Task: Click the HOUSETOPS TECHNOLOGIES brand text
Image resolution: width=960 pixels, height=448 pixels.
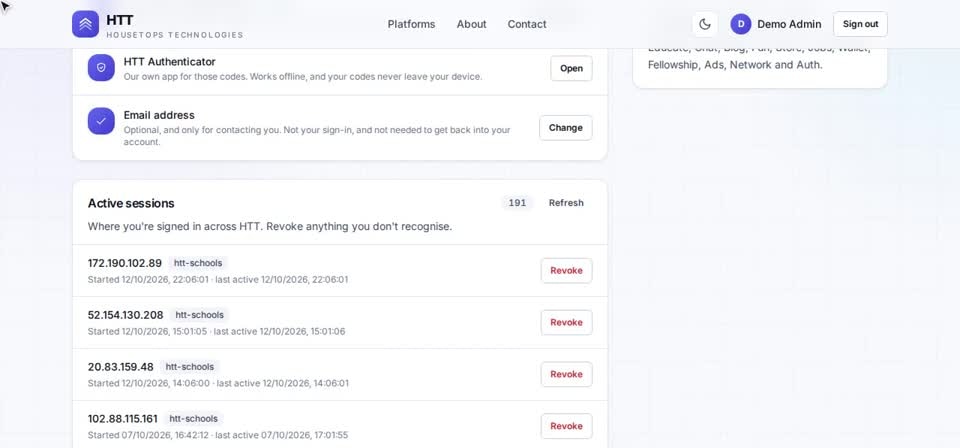Action: click(x=174, y=35)
